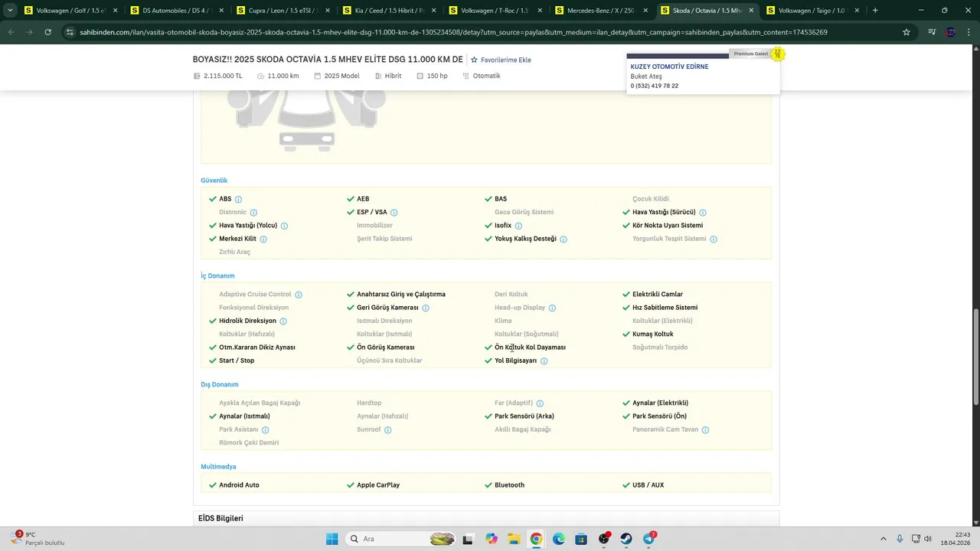This screenshot has width=980, height=551.
Task: Switch to DS Automobiles / DS 4 tab
Action: tap(175, 11)
